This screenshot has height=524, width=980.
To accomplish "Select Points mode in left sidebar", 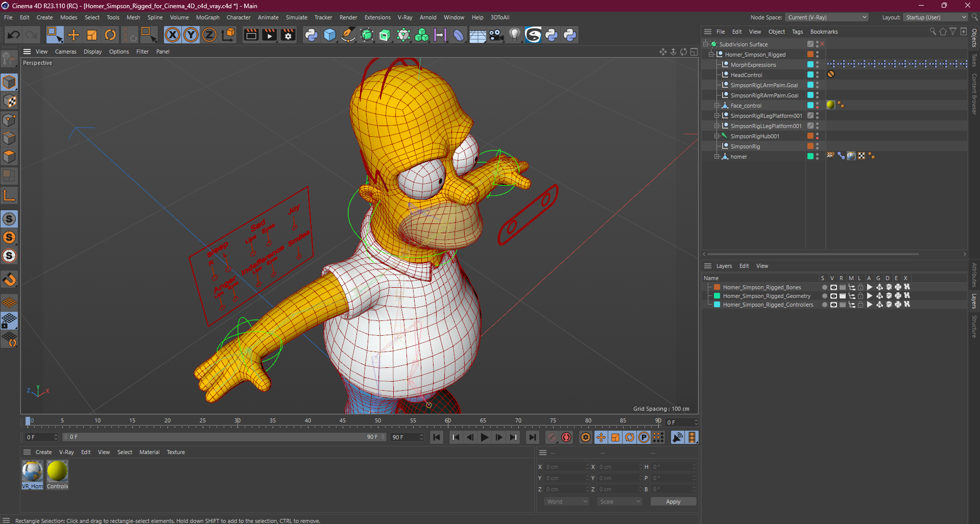I will 9,120.
